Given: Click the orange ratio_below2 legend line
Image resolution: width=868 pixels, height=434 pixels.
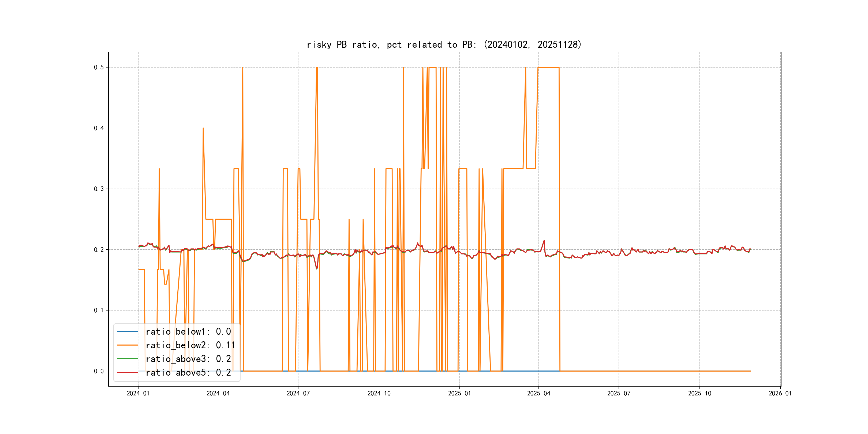Looking at the screenshot, I should click(127, 345).
